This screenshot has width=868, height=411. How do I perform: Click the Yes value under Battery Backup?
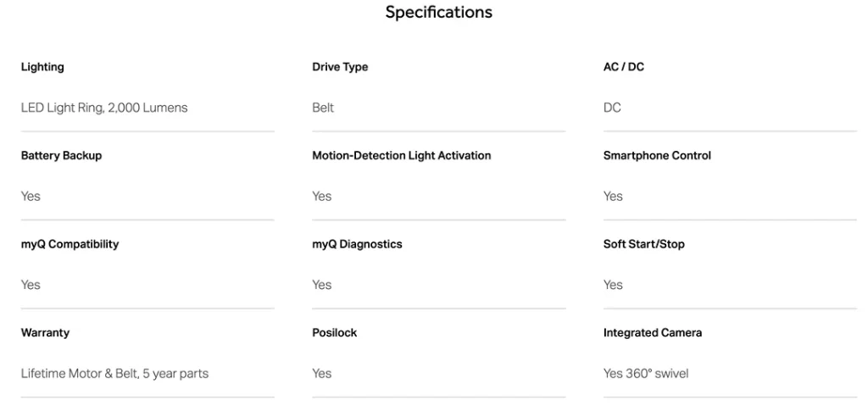pos(31,197)
